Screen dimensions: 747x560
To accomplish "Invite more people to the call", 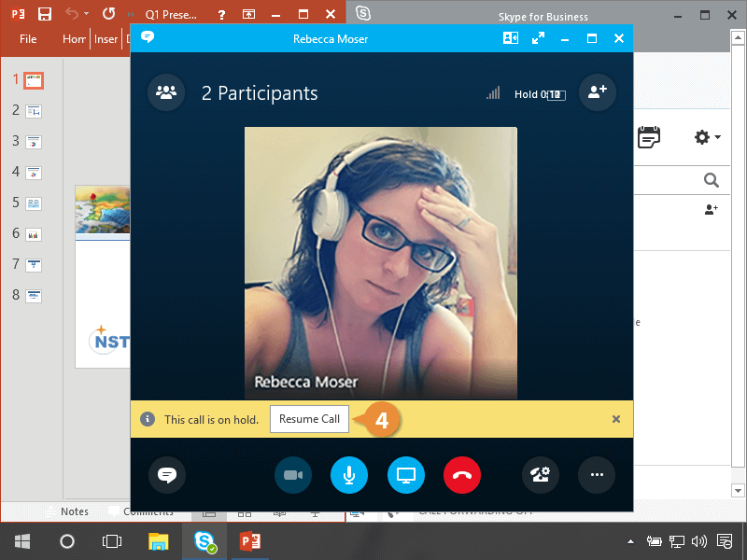I will (598, 92).
